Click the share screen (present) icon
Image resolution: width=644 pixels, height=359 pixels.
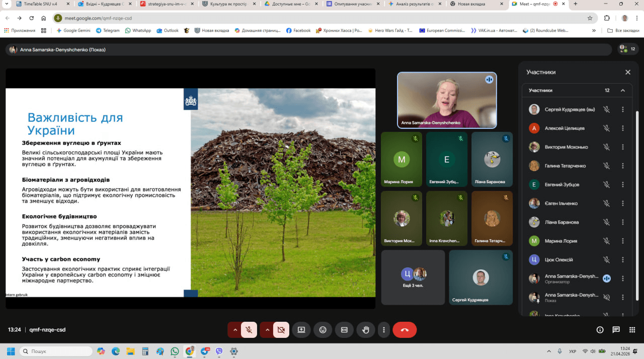coord(301,330)
